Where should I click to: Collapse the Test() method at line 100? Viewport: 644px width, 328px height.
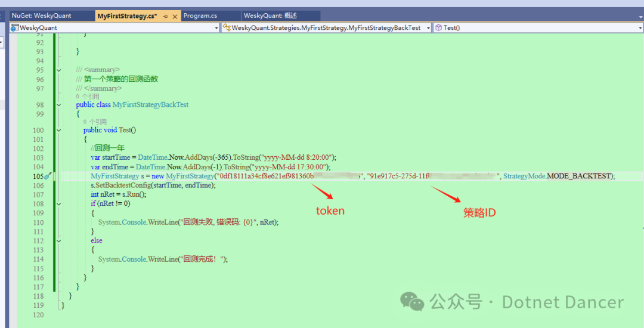tap(58, 130)
